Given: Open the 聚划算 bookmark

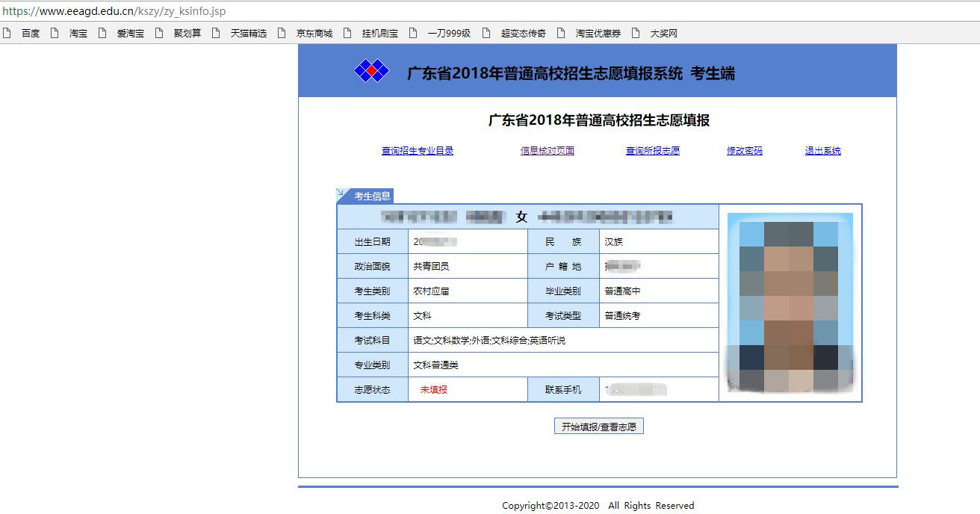Looking at the screenshot, I should pyautogui.click(x=187, y=34).
